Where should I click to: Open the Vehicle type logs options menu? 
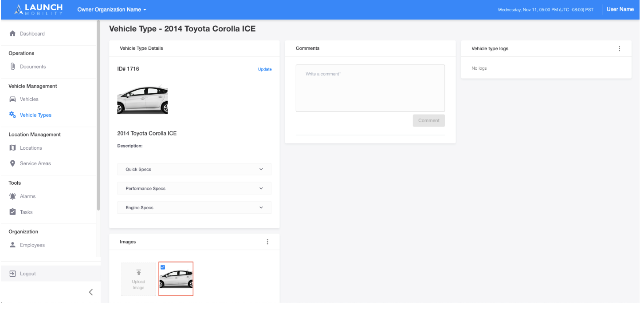(619, 48)
